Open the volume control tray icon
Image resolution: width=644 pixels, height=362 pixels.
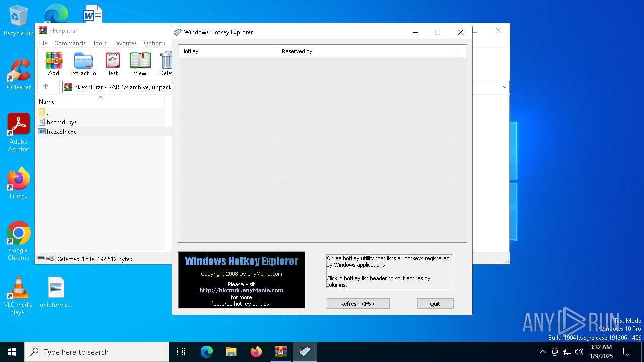[x=579, y=352]
